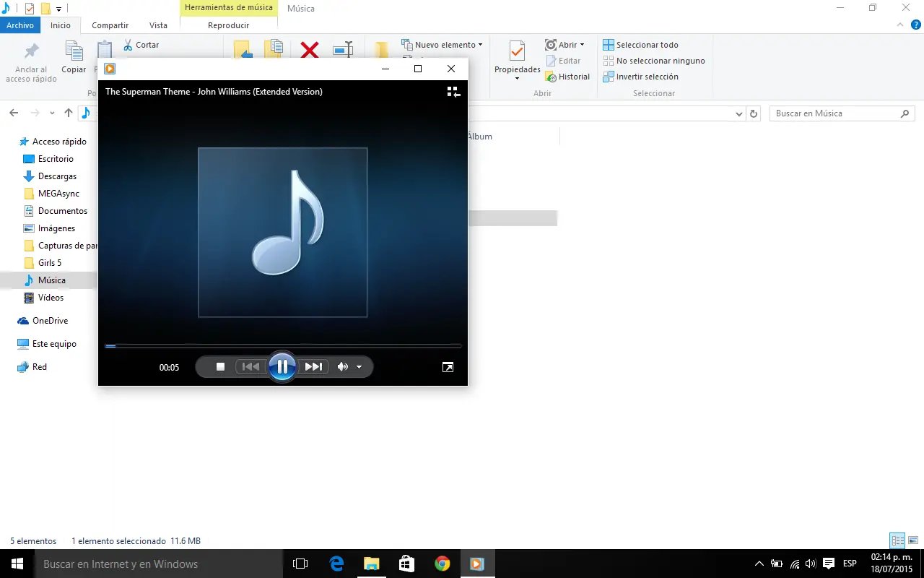Open the Compartir ribbon tab
Viewport: 924px width, 578px height.
pyautogui.click(x=110, y=25)
